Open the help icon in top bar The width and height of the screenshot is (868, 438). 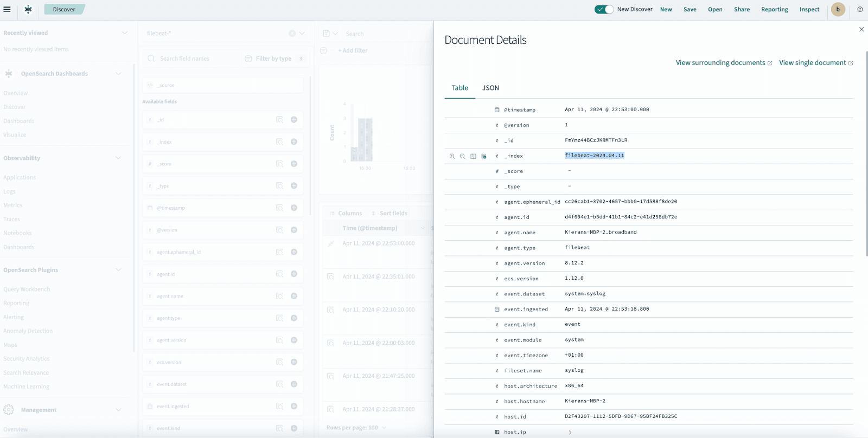pos(860,9)
